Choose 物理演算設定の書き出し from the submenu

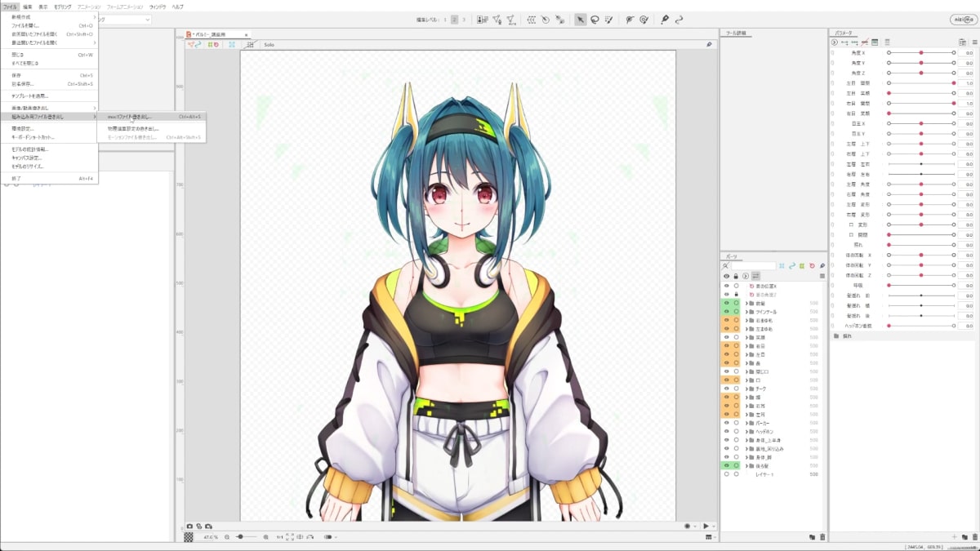[152, 127]
